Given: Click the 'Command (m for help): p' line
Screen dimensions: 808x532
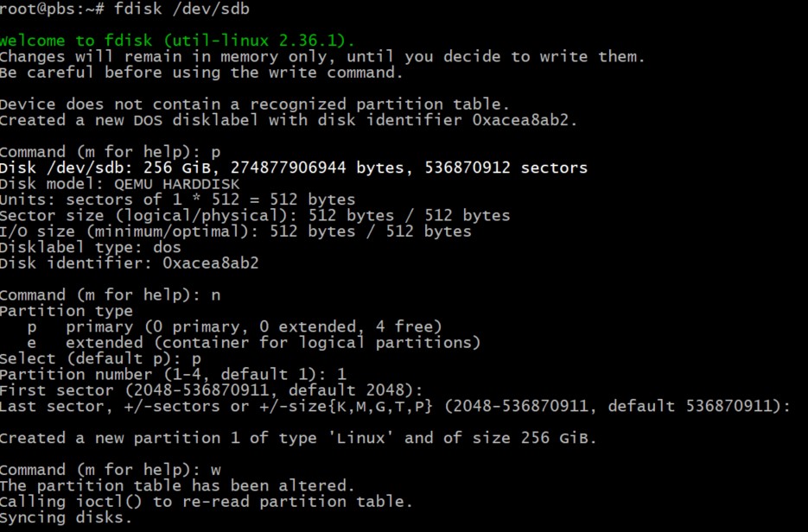Looking at the screenshot, I should click(110, 152).
